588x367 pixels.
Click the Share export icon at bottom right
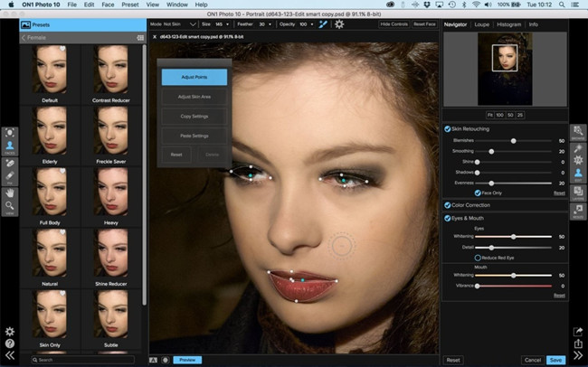pyautogui.click(x=578, y=343)
